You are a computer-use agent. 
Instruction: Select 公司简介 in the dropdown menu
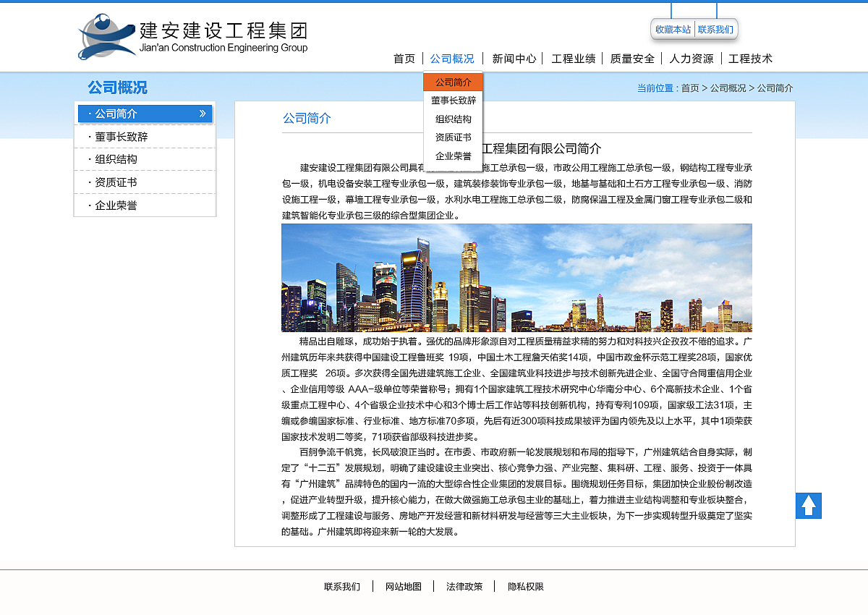click(453, 82)
